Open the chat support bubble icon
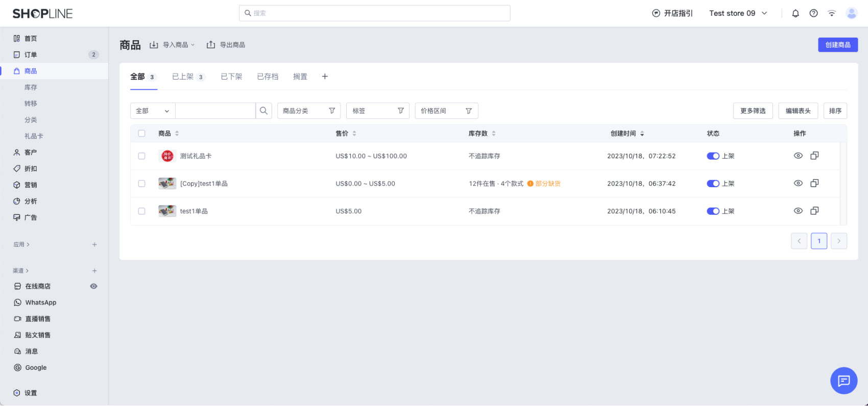868x406 pixels. 843,380
